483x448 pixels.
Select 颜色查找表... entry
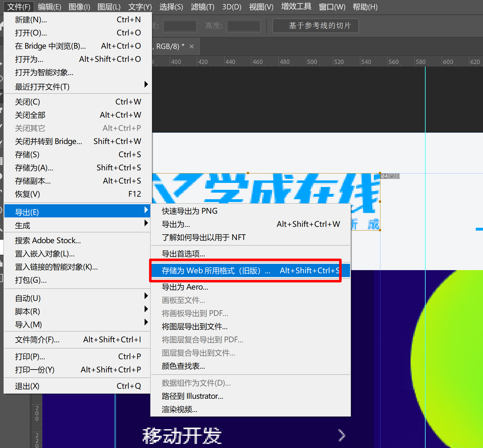[x=251, y=366]
